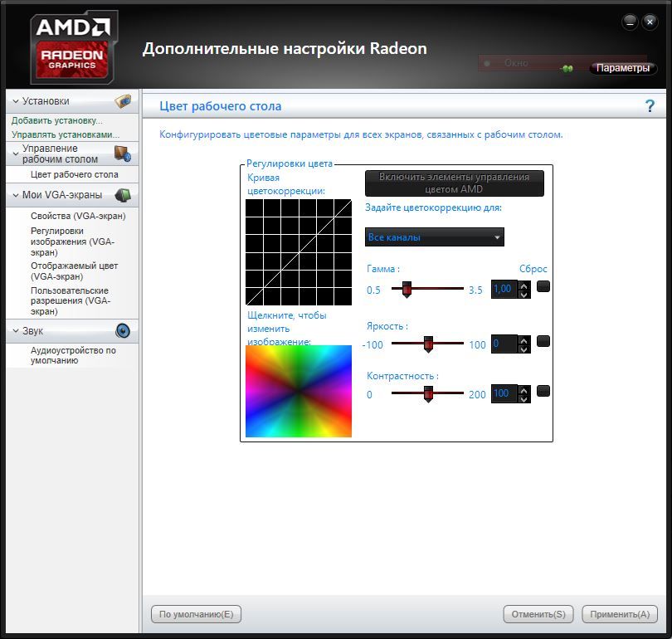Image resolution: width=672 pixels, height=639 pixels.
Task: Click the Гамма : label
Action: coord(383,269)
